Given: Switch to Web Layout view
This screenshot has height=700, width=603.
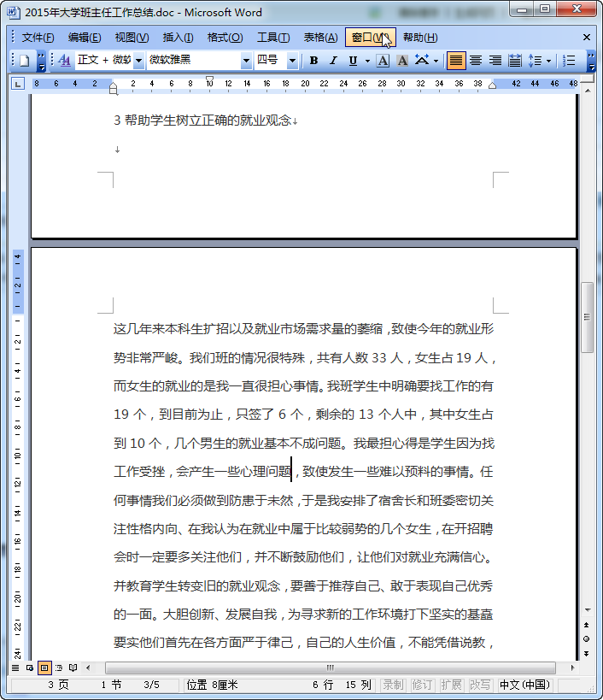Looking at the screenshot, I should [x=30, y=668].
